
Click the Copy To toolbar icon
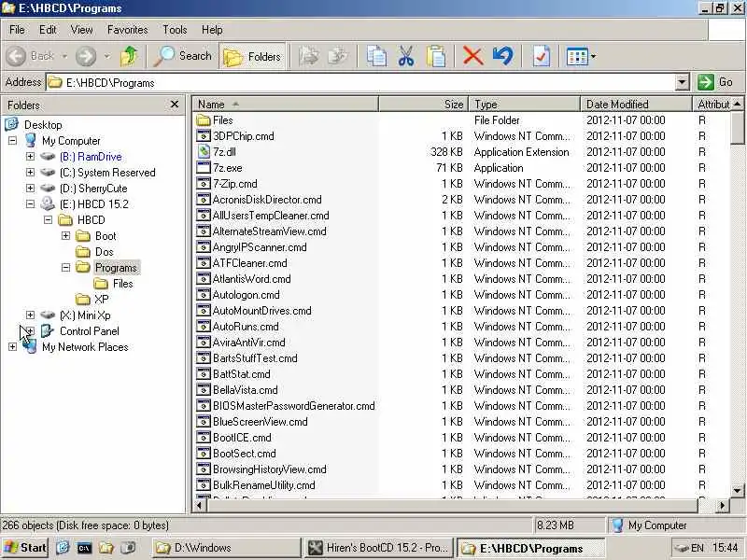338,56
